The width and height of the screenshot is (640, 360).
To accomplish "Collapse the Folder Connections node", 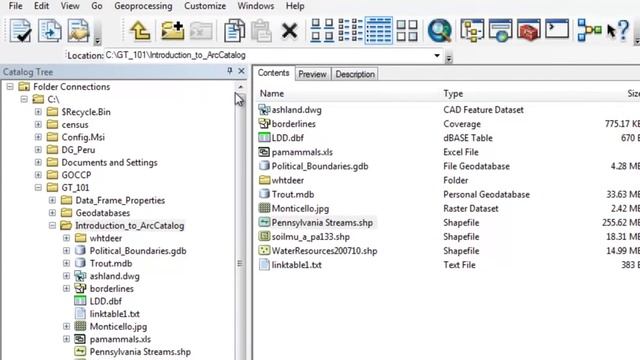I will coord(10,87).
